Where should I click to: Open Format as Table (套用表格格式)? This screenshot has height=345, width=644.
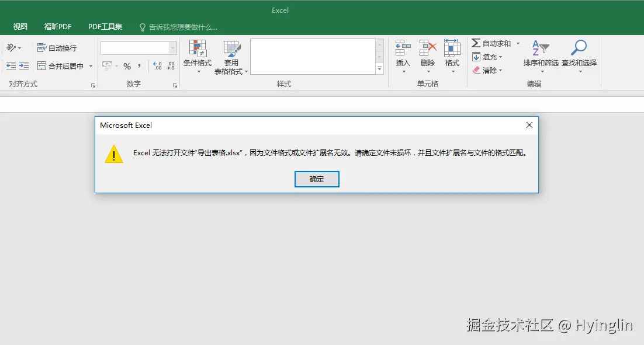[x=231, y=57]
